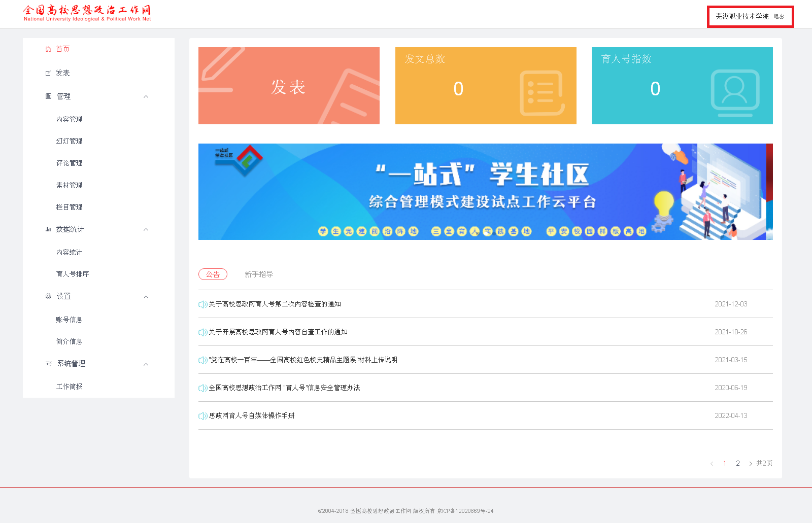Click the speaker icon on the 2021-12-03 notice
Screen dimensions: 812x523
[202, 304]
